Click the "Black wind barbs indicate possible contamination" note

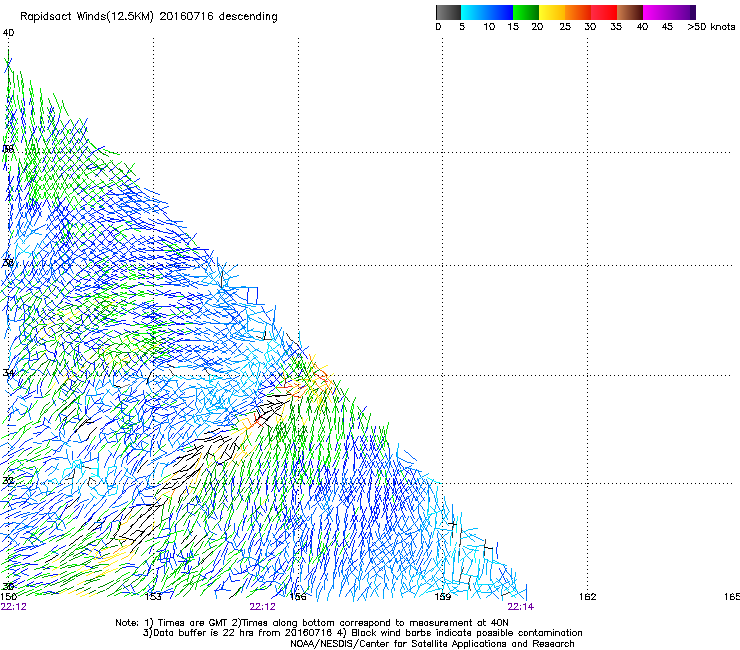(x=467, y=633)
